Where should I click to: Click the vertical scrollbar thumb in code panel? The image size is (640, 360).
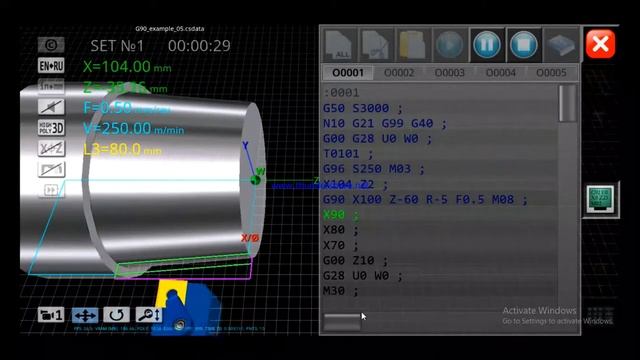pos(568,103)
